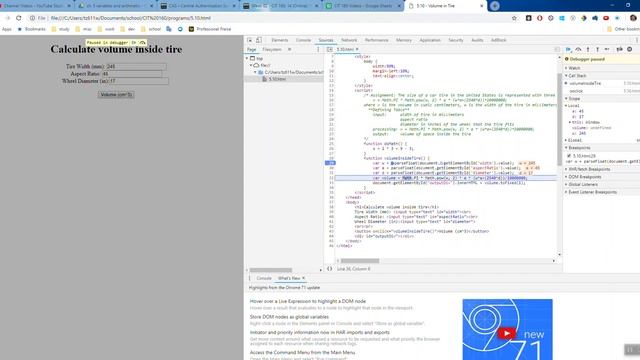The image size is (640, 360).
Task: Open the drawer three-dot menu
Action: point(249,278)
